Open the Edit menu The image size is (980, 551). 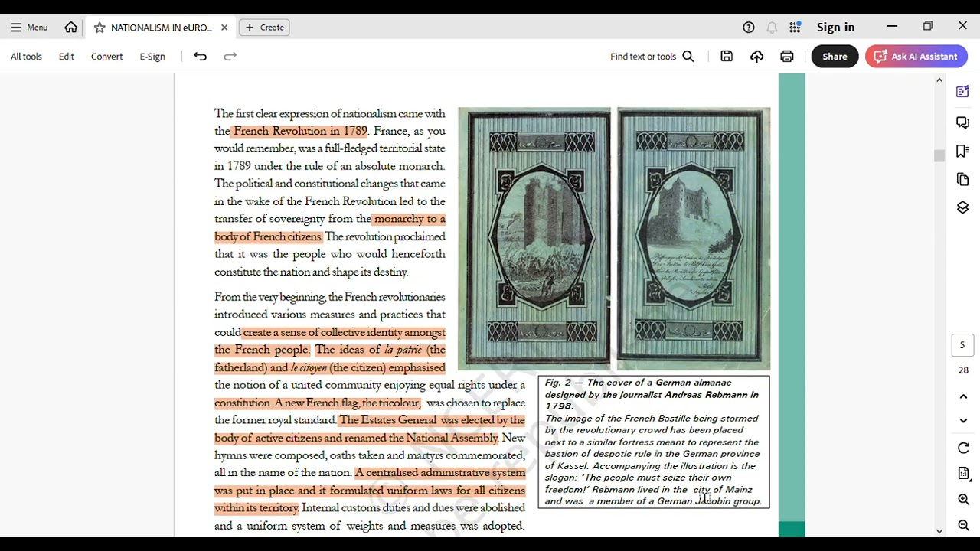[x=67, y=57]
